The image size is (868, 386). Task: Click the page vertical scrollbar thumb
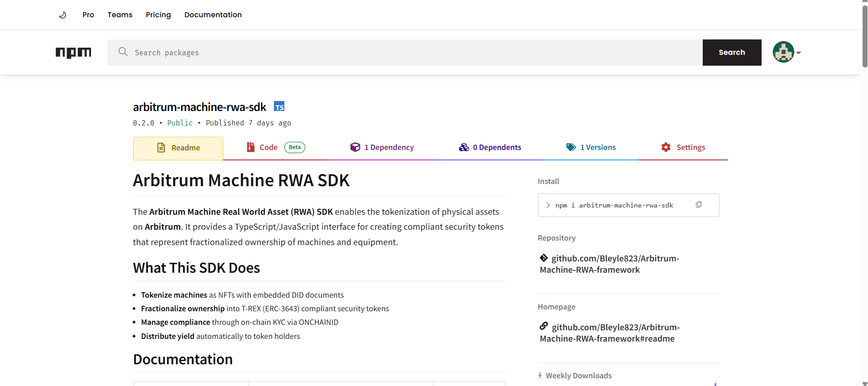coord(864,36)
